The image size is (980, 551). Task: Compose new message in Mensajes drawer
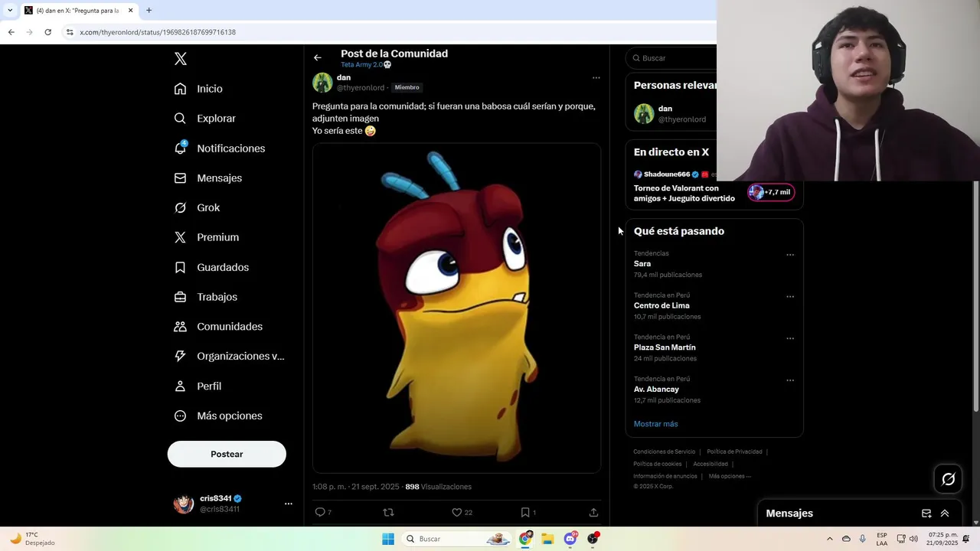point(926,514)
